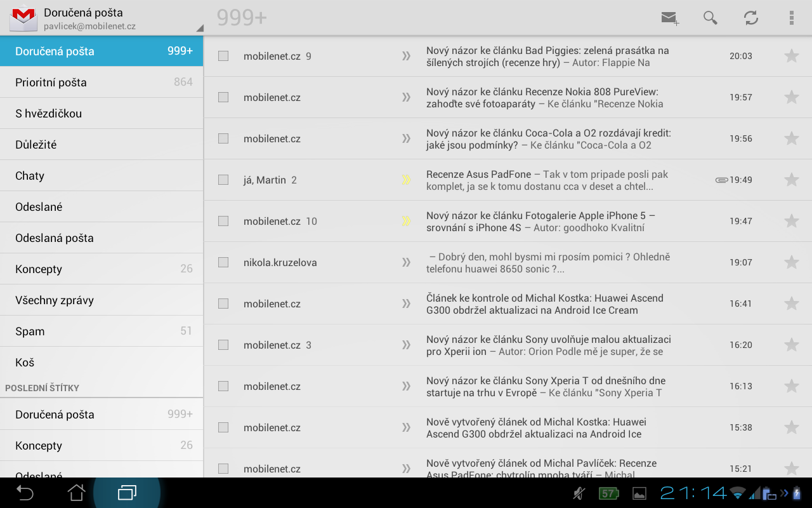Select checkbox for Bad Piggies email
This screenshot has height=508, width=812.
point(223,56)
